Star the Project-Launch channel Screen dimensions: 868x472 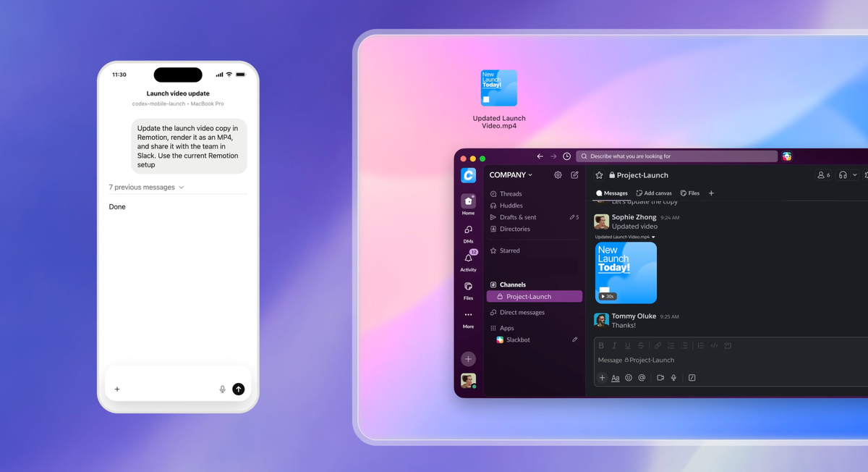click(599, 175)
